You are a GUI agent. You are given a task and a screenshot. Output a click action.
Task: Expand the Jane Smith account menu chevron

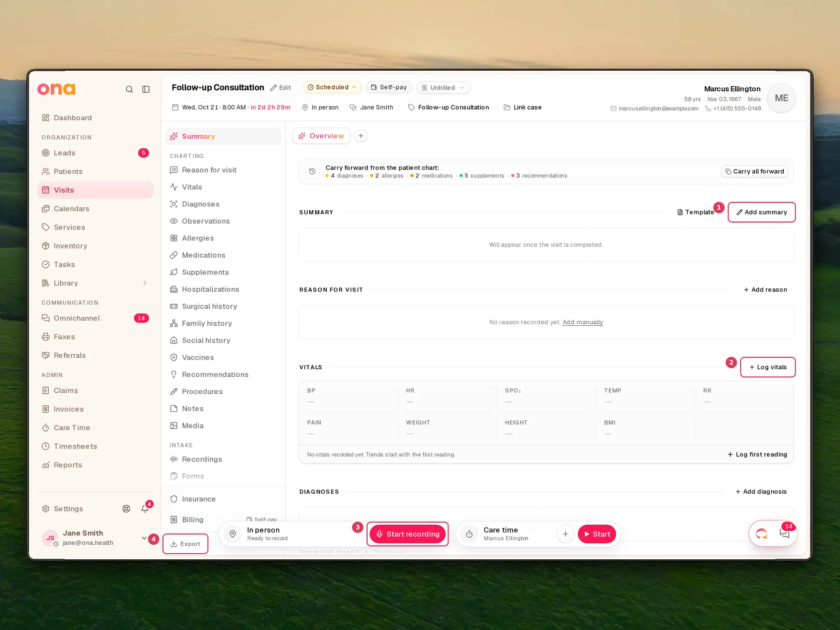tap(144, 538)
